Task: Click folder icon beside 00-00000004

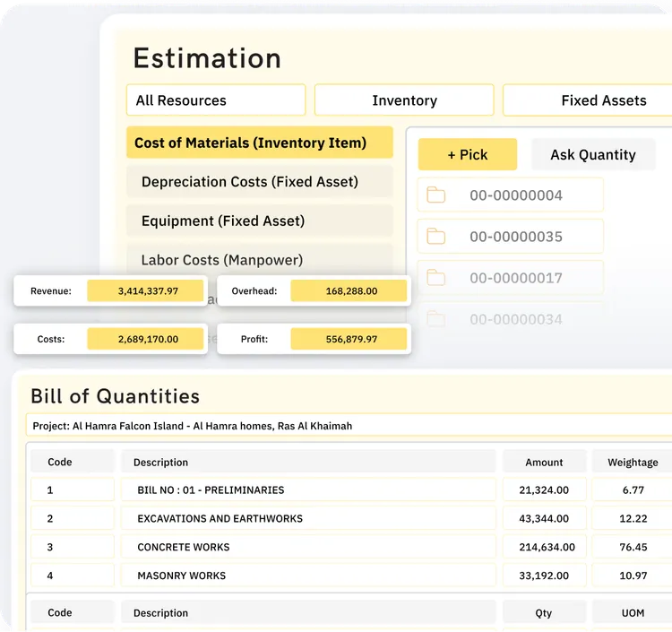Action: 435,195
